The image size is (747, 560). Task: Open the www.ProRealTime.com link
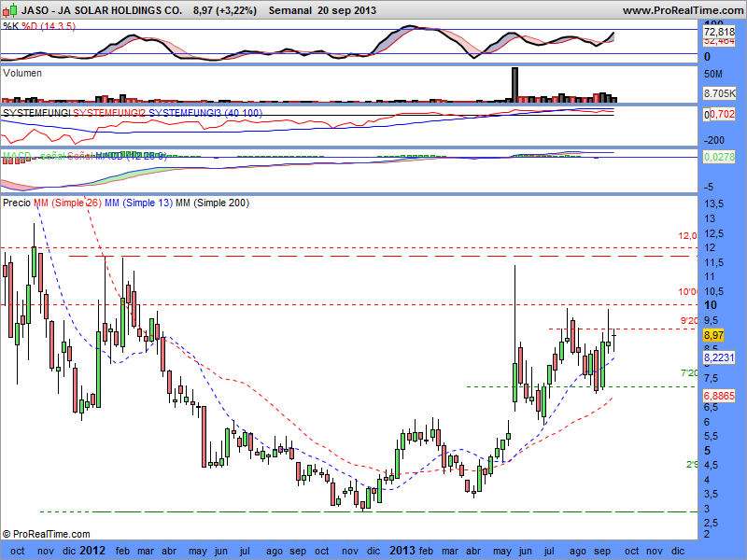[x=683, y=10]
